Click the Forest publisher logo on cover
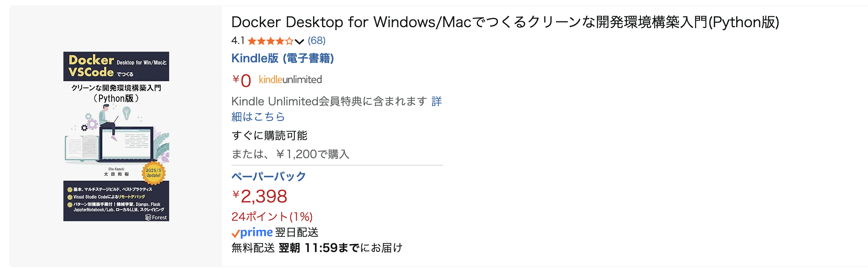This screenshot has height=269, width=868. 156,217
